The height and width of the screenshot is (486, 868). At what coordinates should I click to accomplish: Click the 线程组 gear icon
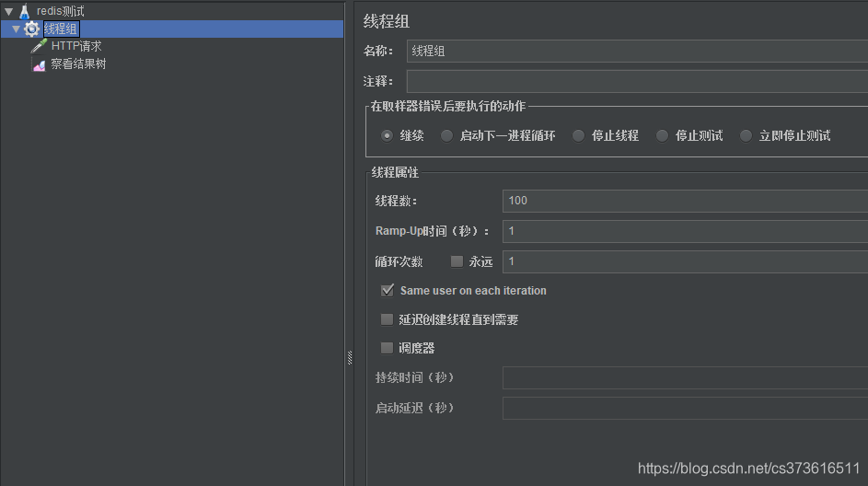[32, 29]
